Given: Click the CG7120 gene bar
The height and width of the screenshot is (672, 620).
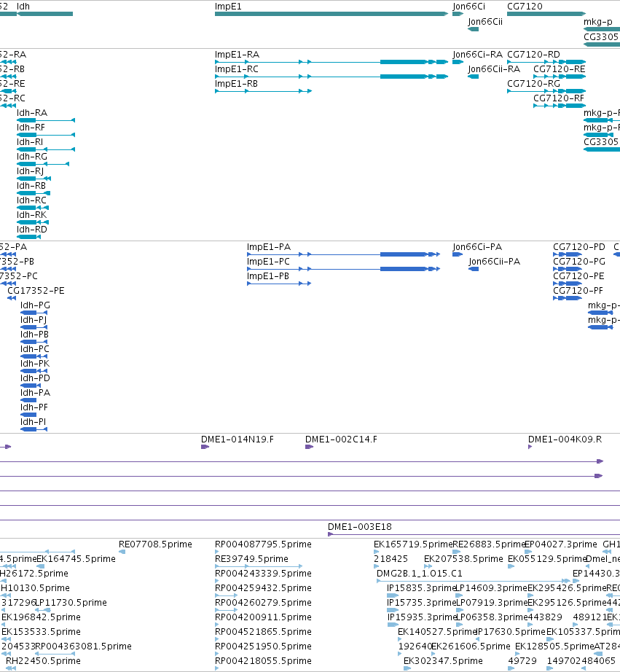Looking at the screenshot, I should tap(546, 14).
